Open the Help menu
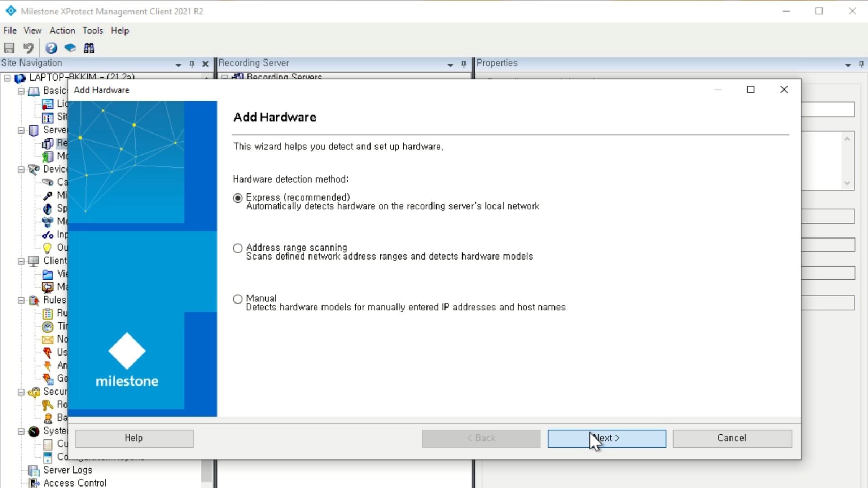The width and height of the screenshot is (868, 488). coord(120,31)
